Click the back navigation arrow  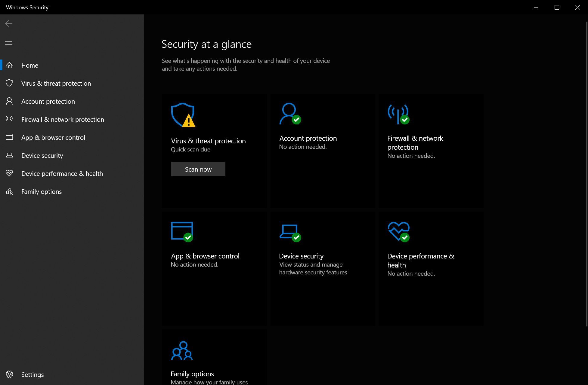point(9,23)
